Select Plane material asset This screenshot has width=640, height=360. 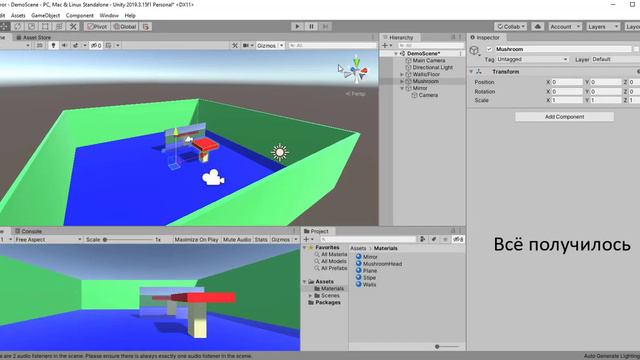tap(366, 271)
